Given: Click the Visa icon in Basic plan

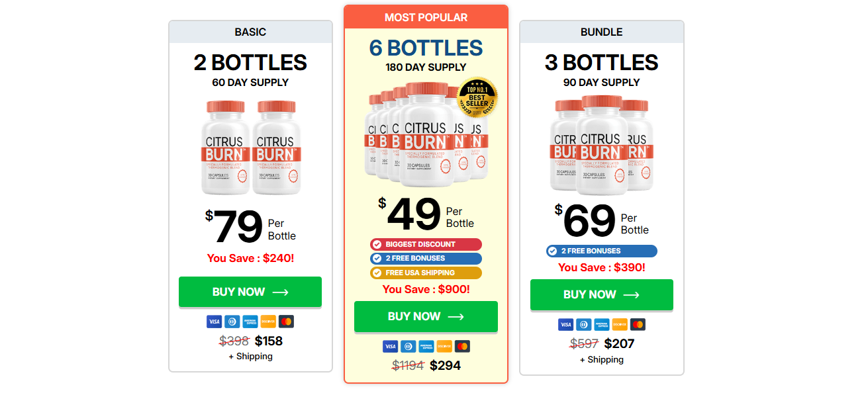Looking at the screenshot, I should pyautogui.click(x=214, y=322).
